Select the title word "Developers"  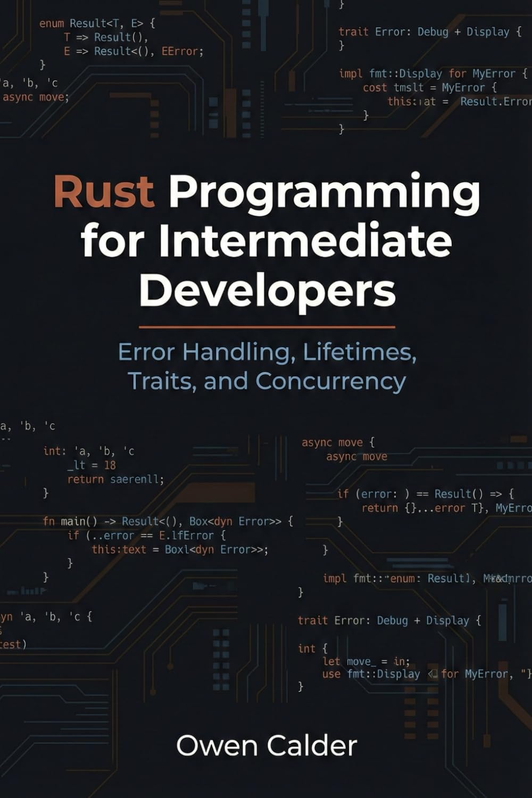point(268,293)
